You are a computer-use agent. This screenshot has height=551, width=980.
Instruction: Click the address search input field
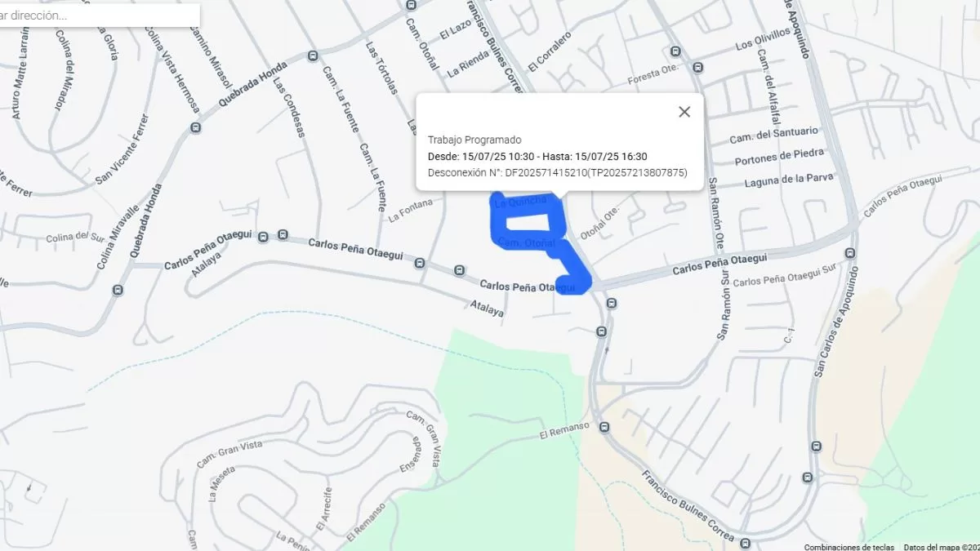pos(99,16)
